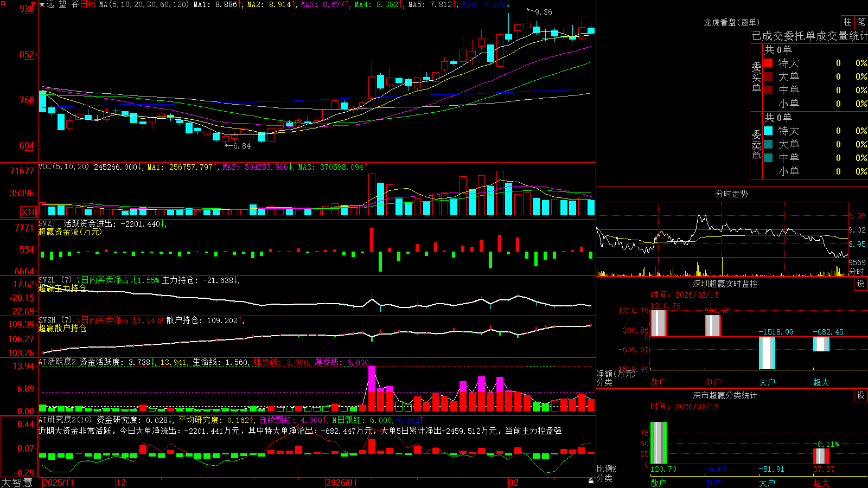The width and height of the screenshot is (868, 488).
Task: Click the teal 中单 swatch under 委卖单
Action: click(x=768, y=158)
